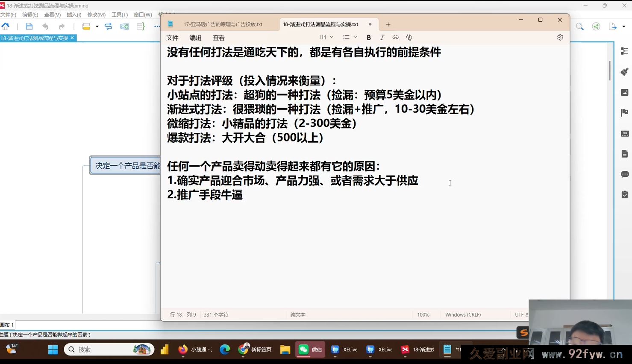Click the insert hyperlink icon

coord(395,38)
